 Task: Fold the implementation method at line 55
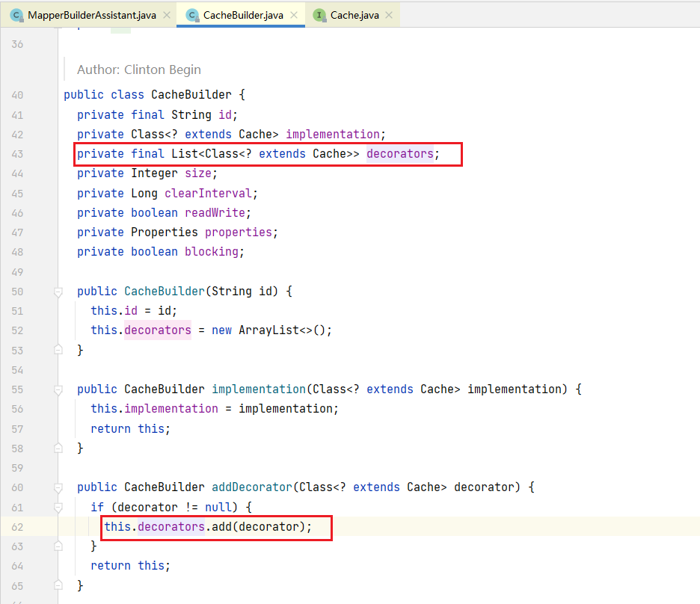58,389
